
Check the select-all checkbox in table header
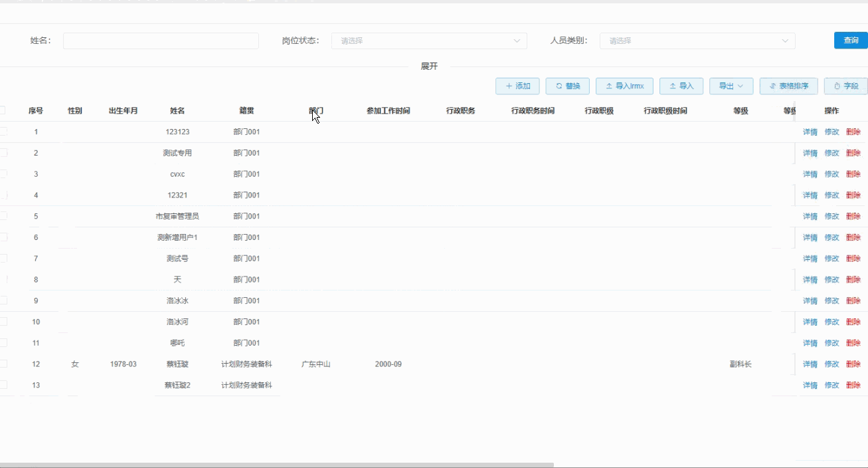[3, 110]
